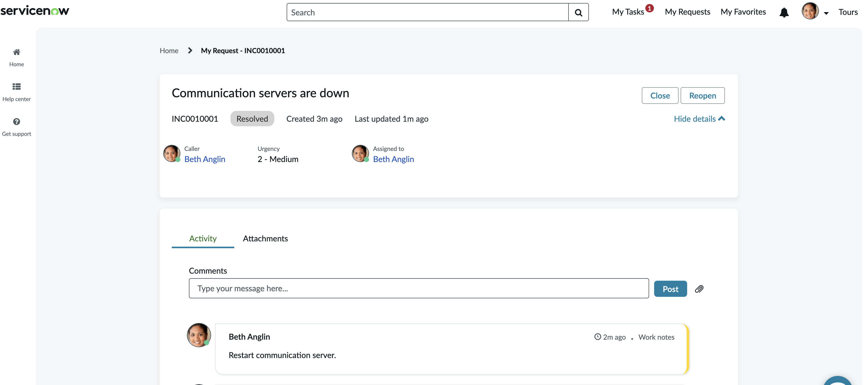Switch to the Activity tab
The height and width of the screenshot is (385, 868).
[203, 239]
